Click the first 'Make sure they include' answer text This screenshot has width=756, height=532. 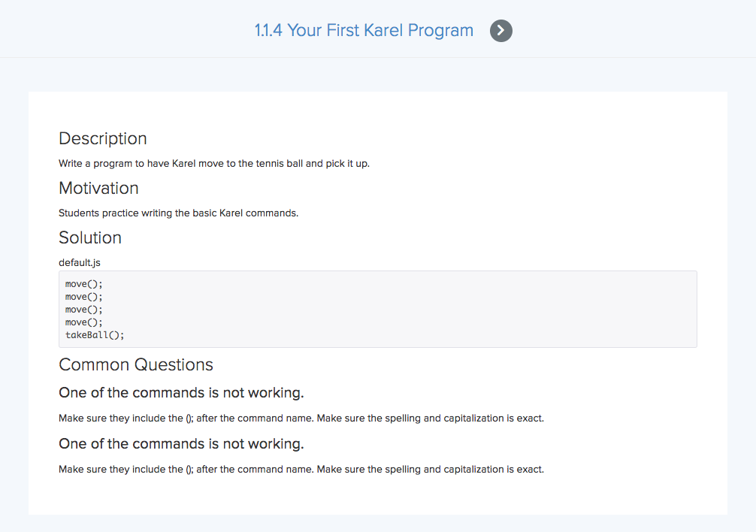tap(301, 419)
